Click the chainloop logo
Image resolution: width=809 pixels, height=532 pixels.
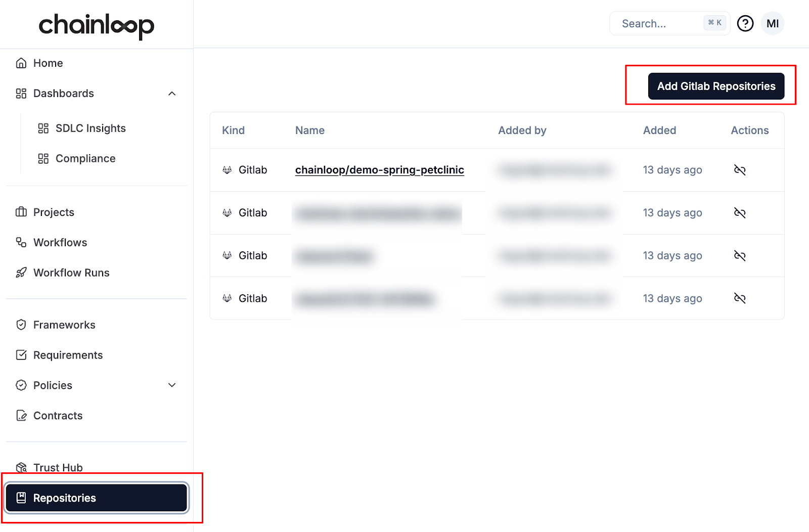point(96,25)
